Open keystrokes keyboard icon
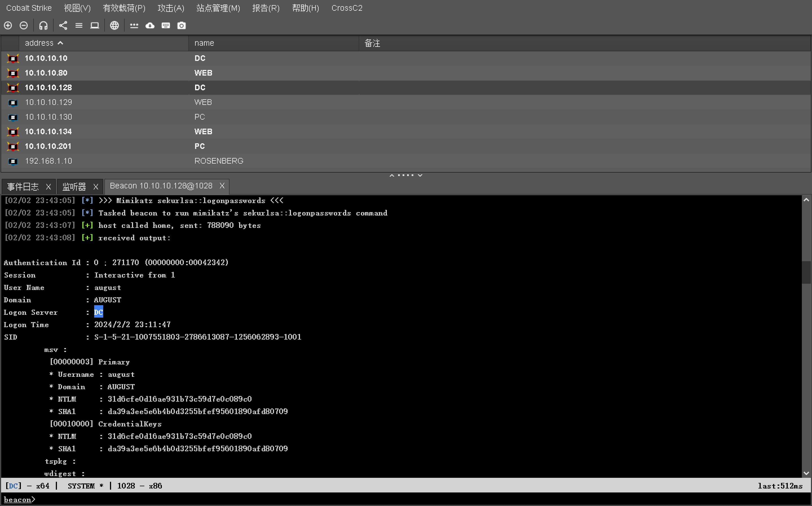Image resolution: width=812 pixels, height=506 pixels. (x=166, y=25)
